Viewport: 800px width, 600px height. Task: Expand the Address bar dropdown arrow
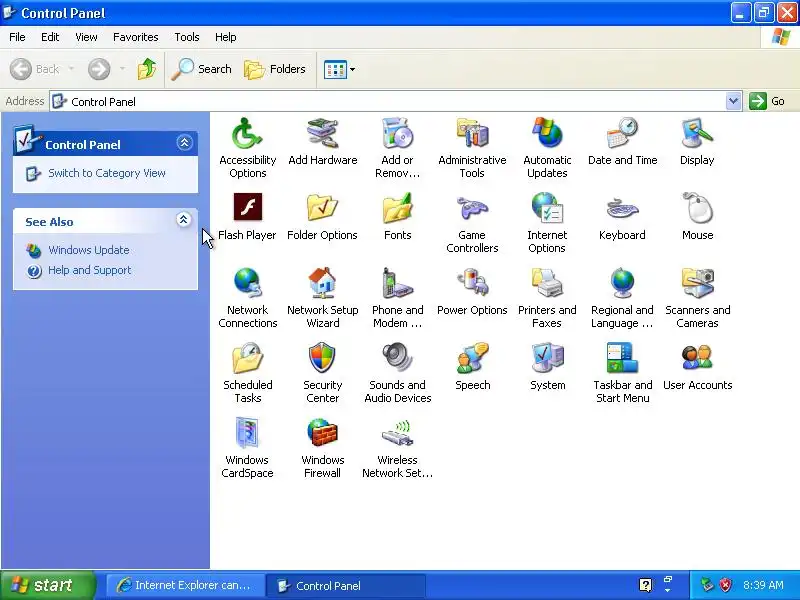point(733,101)
